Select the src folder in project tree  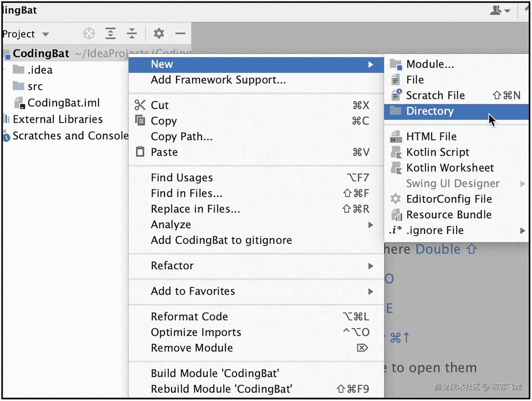click(35, 86)
